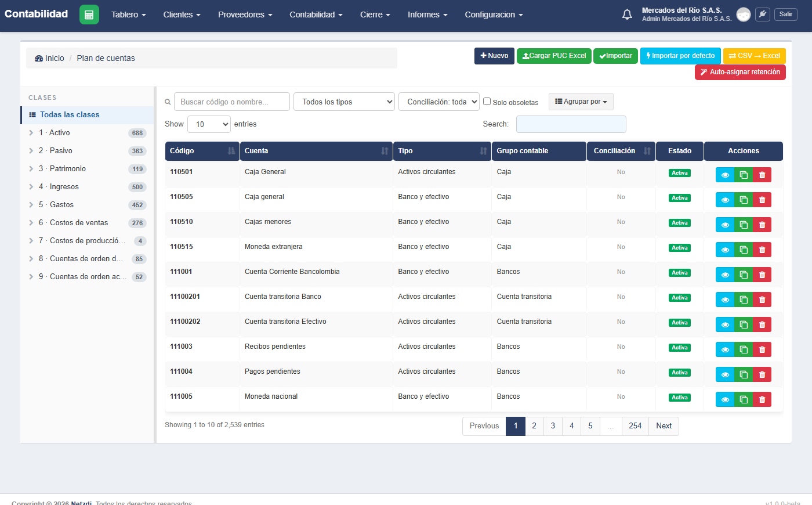Enable the Solo obsoletas checkbox
Viewport: 812px width, 505px height.
487,102
